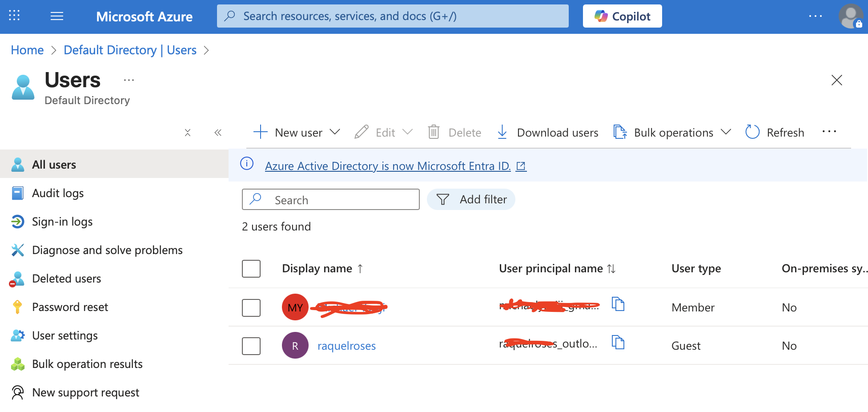868x412 pixels.
Task: Click the Diagnose and solve problems icon
Action: (17, 250)
